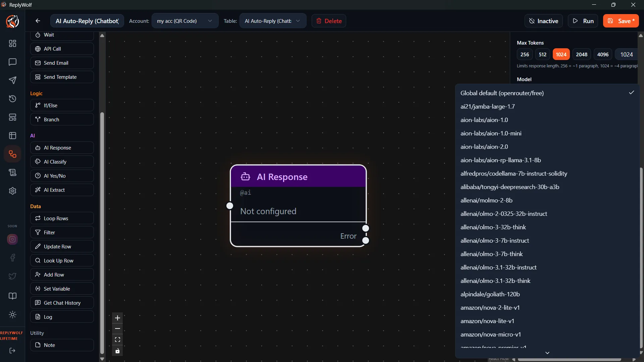Add the API Call node
Viewport: 644px width, 362px height.
(x=62, y=49)
